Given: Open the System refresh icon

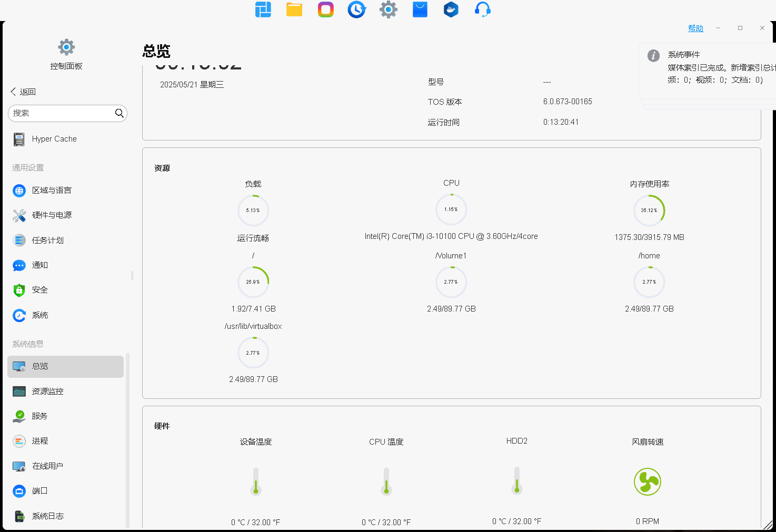Looking at the screenshot, I should click(19, 315).
